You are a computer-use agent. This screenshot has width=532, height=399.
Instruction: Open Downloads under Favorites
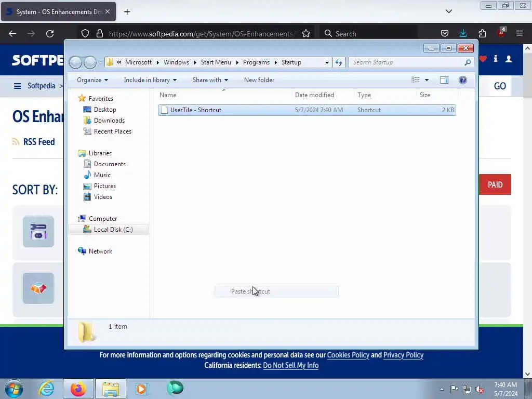[109, 121]
